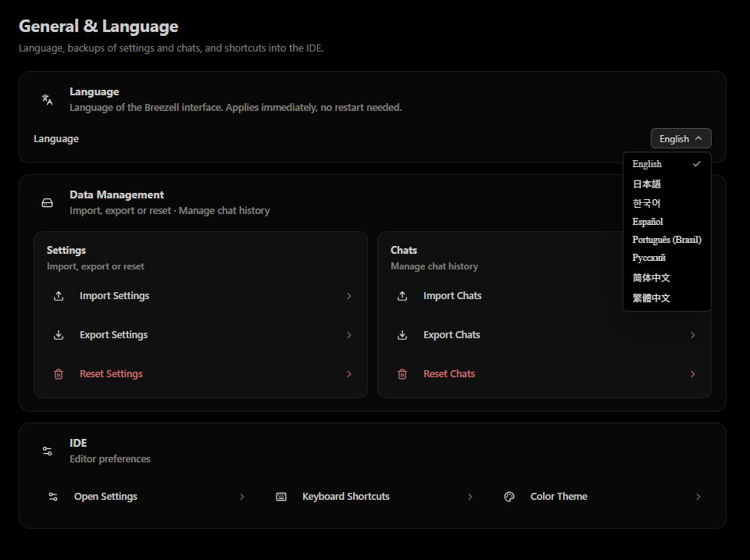The image size is (750, 560).
Task: Pick 繁體中文 from the language list
Action: [666, 298]
